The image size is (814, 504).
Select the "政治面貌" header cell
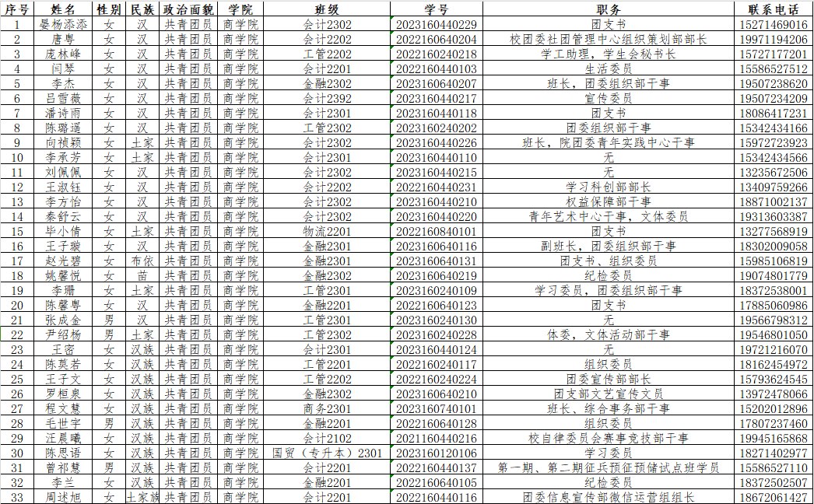coord(188,9)
